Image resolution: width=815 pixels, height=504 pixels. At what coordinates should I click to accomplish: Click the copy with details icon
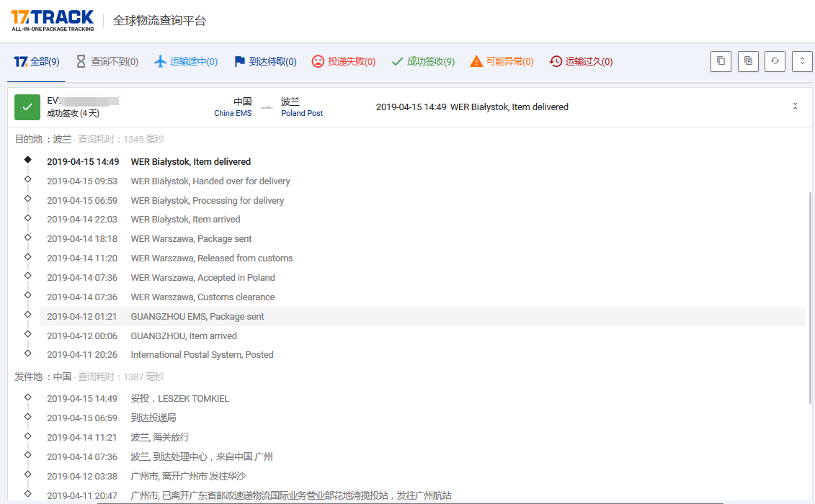pos(748,61)
